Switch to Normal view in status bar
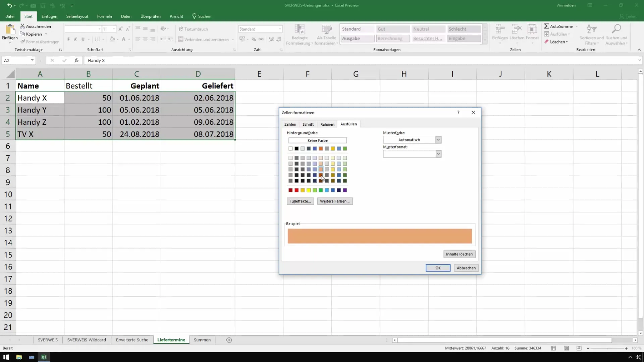Viewport: 644px width, 362px height. (x=553, y=348)
